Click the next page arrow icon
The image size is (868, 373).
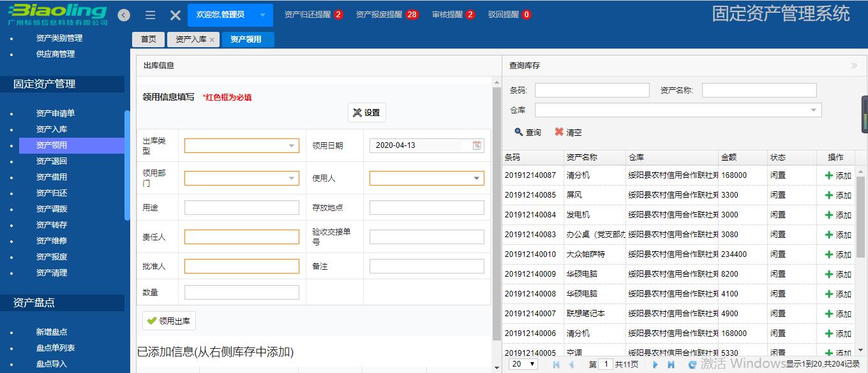click(x=655, y=364)
